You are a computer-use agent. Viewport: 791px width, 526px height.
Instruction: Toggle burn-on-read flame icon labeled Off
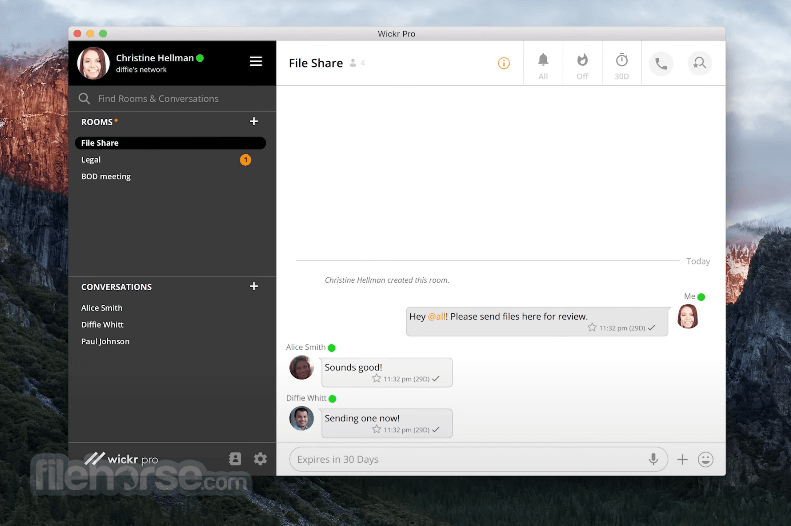pyautogui.click(x=582, y=65)
